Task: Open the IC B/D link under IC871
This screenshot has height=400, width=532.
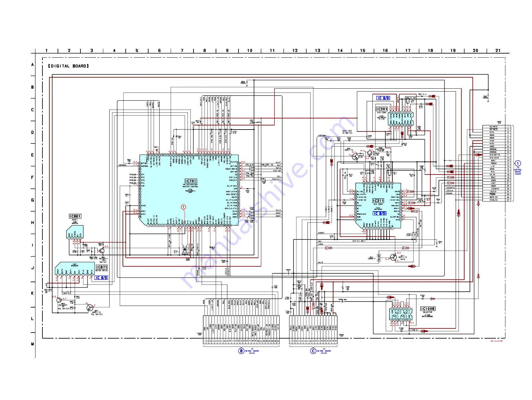Action: [x=101, y=278]
